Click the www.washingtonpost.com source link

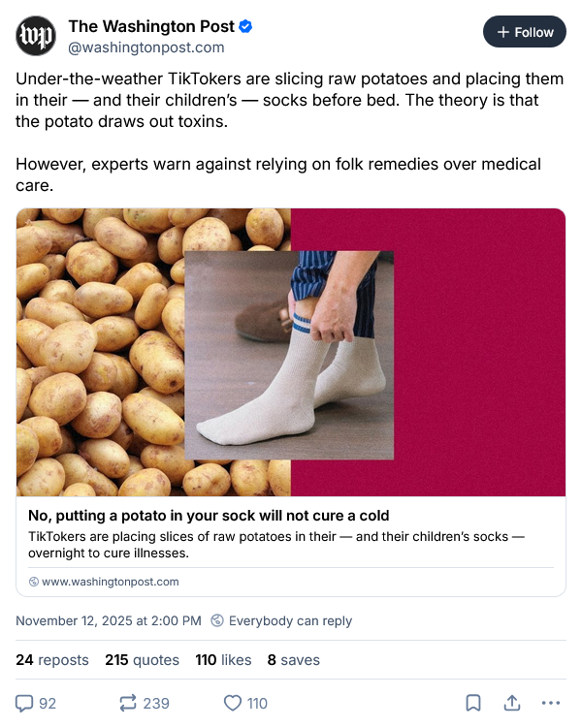click(x=110, y=582)
